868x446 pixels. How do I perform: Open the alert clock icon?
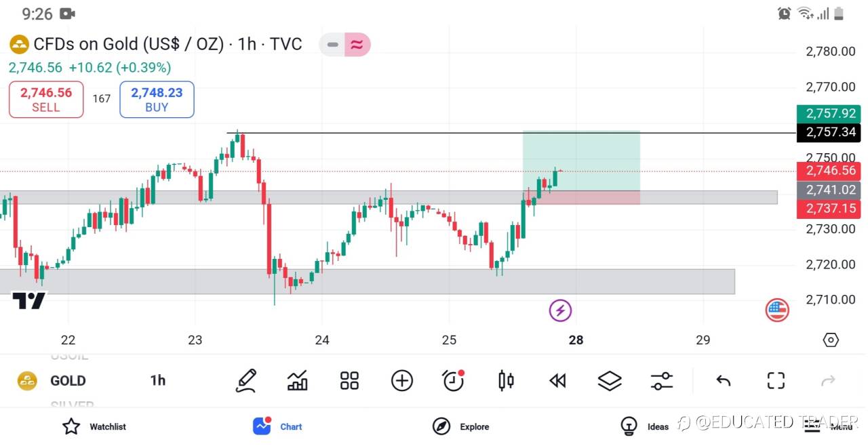[454, 380]
